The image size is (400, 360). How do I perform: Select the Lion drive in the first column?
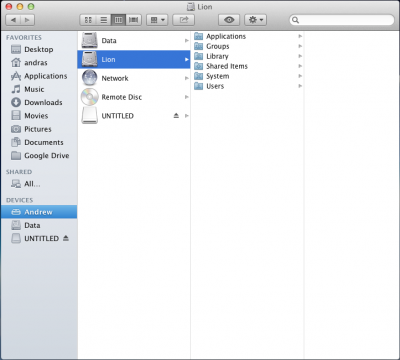tap(134, 59)
